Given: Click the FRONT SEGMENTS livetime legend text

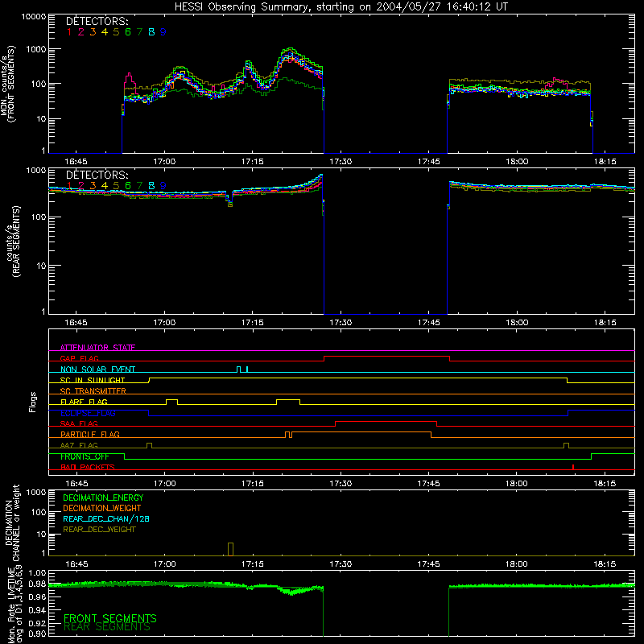Looking at the screenshot, I should coord(110,618).
